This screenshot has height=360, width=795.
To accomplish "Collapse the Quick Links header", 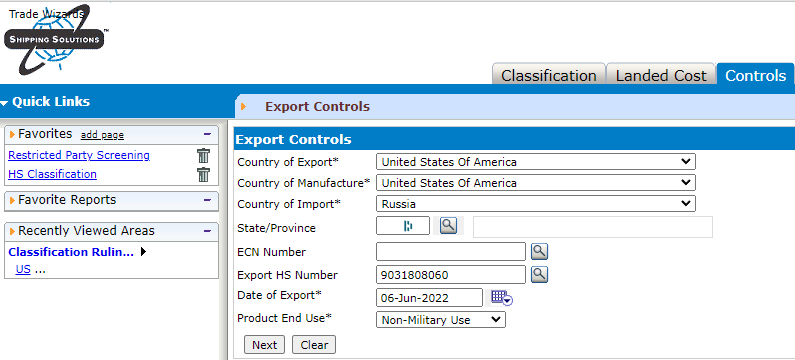I will [46, 101].
